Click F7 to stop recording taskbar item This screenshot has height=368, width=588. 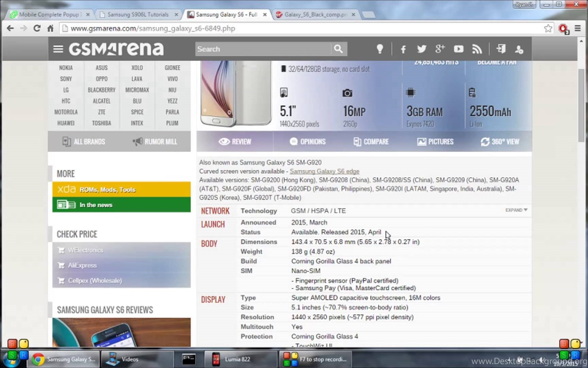pos(315,359)
